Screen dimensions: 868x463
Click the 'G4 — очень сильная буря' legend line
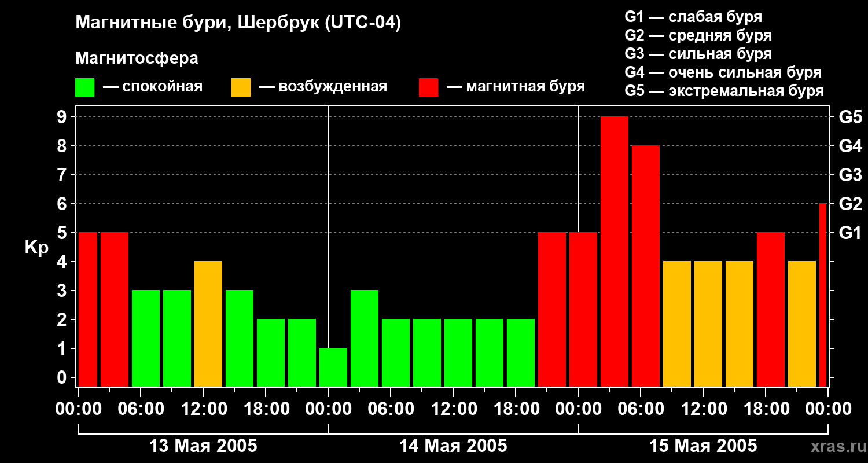(723, 72)
